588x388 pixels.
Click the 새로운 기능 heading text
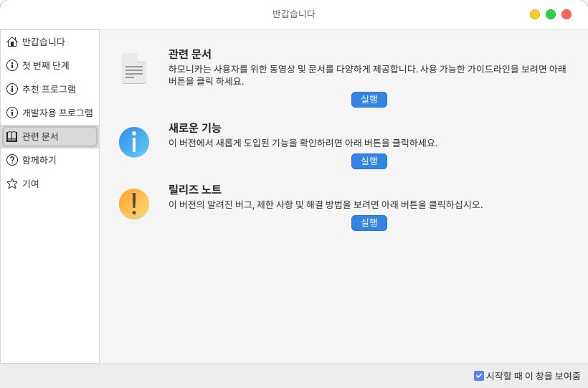tap(194, 128)
